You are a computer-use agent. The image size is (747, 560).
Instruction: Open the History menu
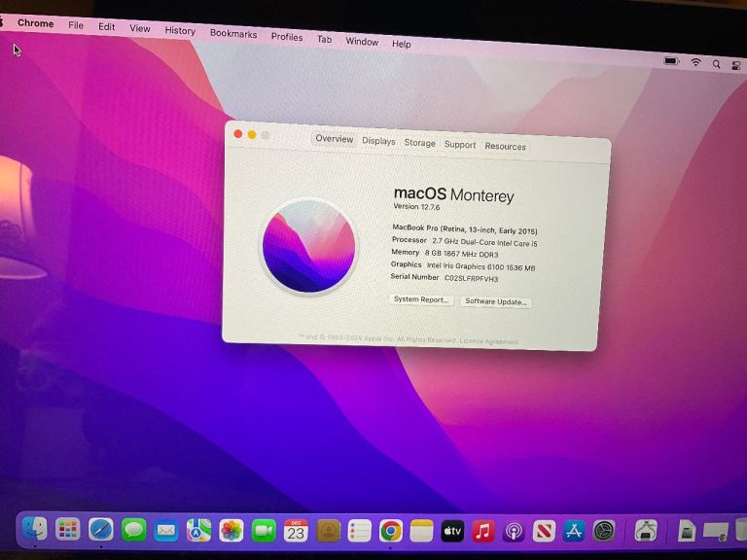pos(180,30)
